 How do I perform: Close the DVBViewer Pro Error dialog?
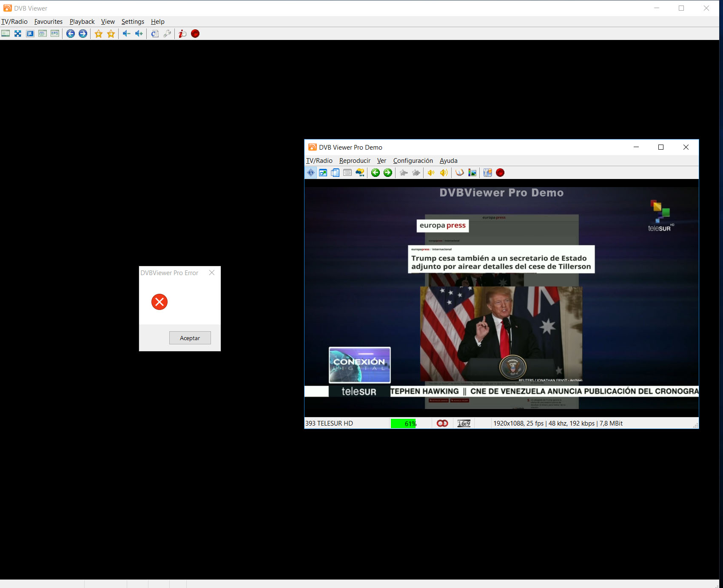pyautogui.click(x=212, y=273)
